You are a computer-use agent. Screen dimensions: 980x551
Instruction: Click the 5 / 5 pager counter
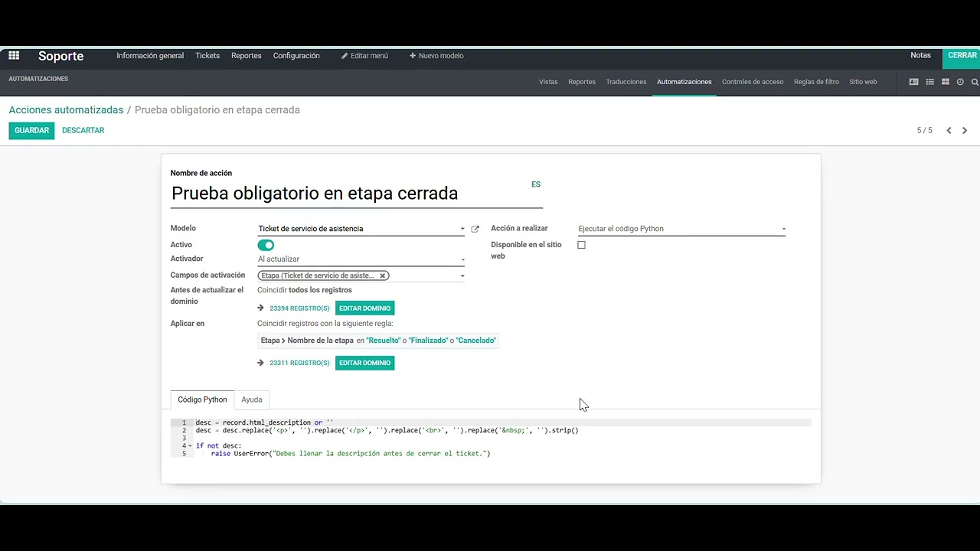(x=925, y=131)
